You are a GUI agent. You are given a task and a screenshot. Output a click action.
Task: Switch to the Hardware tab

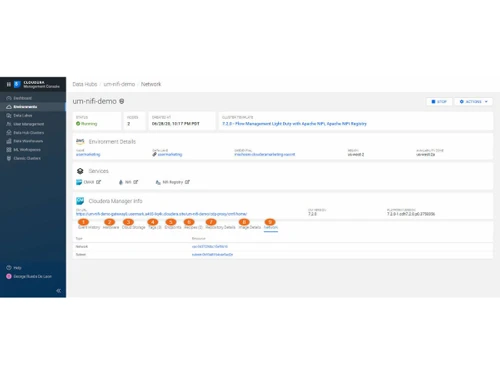pos(111,227)
